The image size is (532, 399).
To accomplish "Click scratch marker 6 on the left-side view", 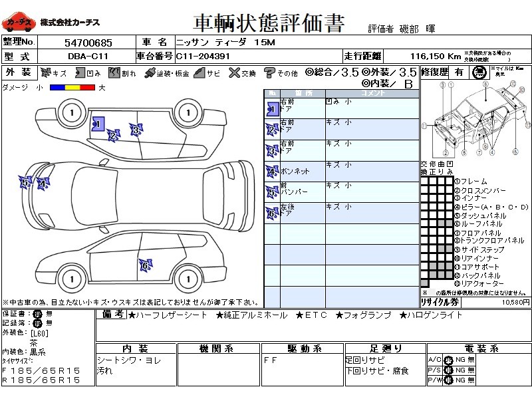I will coord(146,265).
